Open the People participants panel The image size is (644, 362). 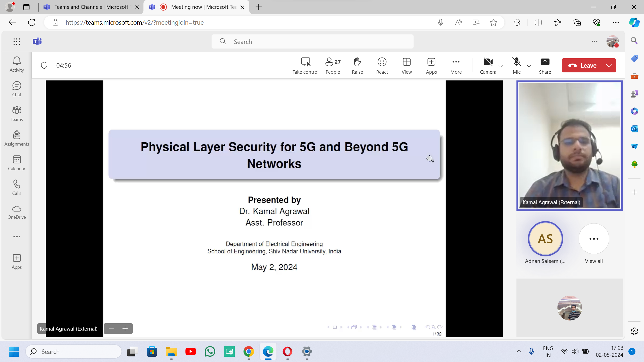tap(333, 65)
